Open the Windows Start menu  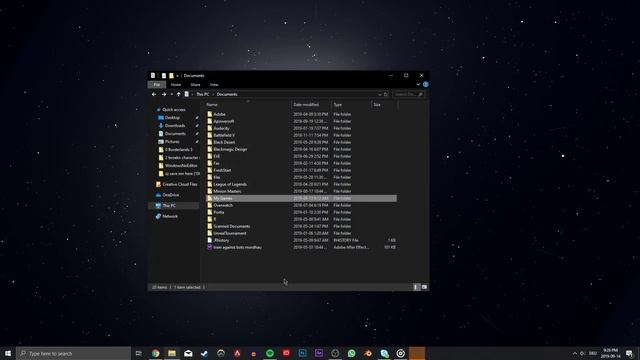pyautogui.click(x=8, y=353)
